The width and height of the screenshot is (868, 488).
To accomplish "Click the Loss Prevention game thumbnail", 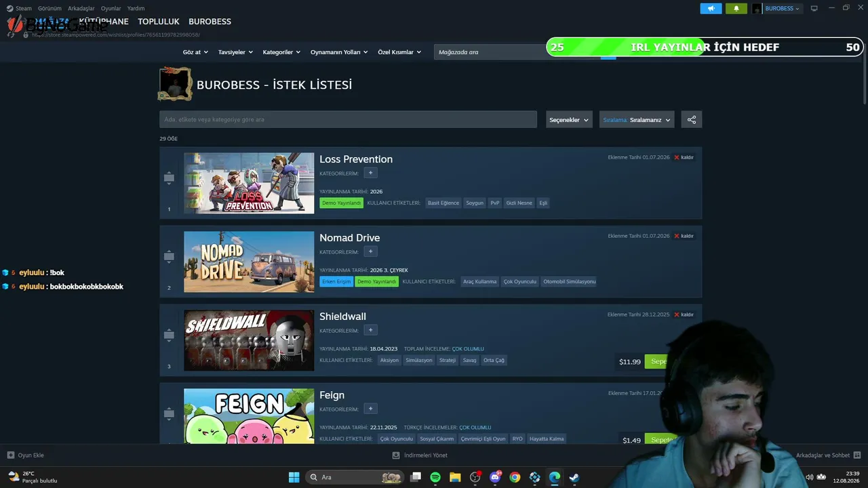I will [249, 183].
